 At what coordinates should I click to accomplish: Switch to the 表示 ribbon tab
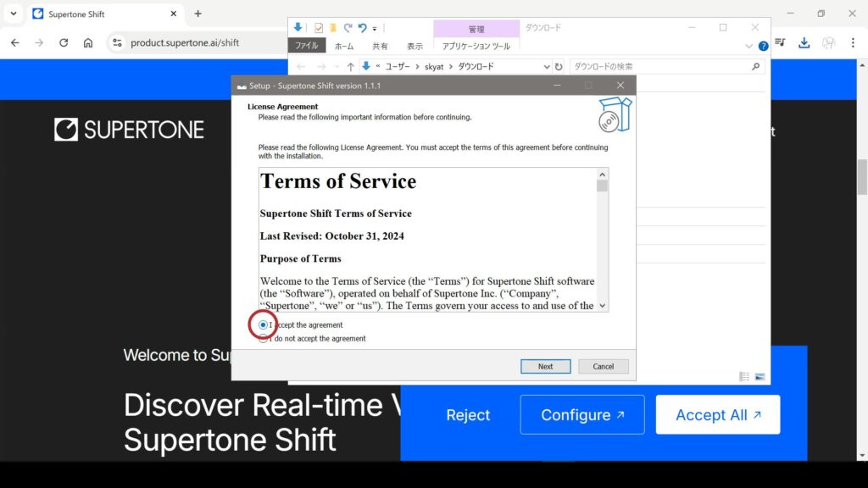(415, 47)
